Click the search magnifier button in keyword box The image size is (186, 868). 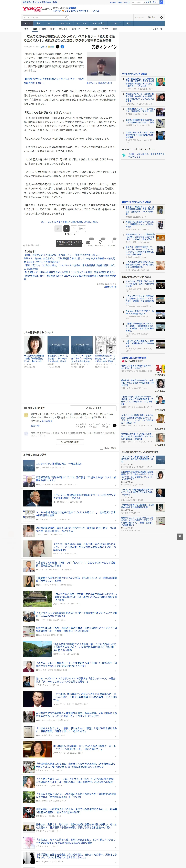coord(66,18)
